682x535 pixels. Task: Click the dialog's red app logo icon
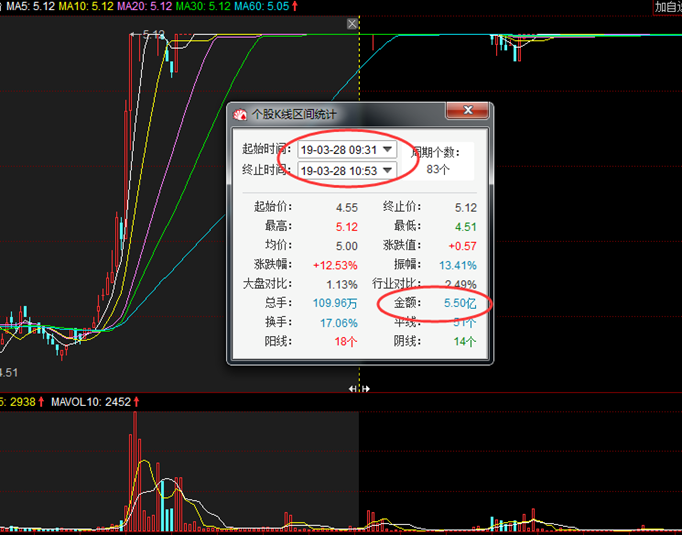240,114
